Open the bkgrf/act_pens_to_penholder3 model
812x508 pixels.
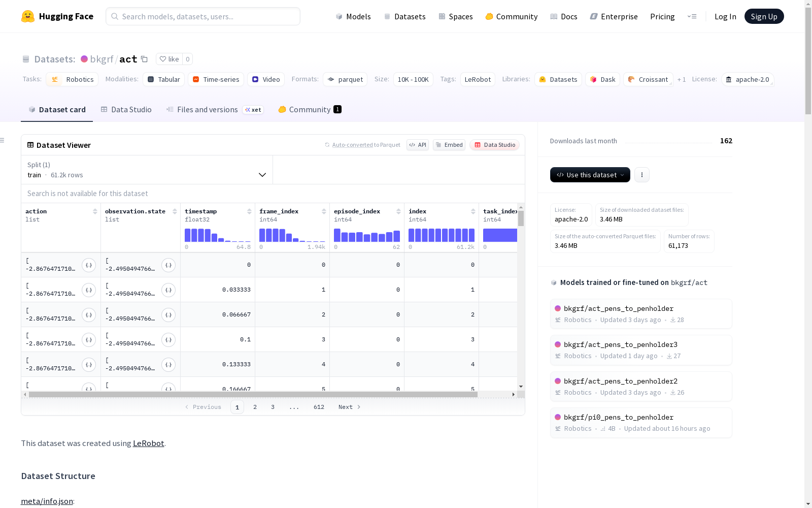(640, 350)
